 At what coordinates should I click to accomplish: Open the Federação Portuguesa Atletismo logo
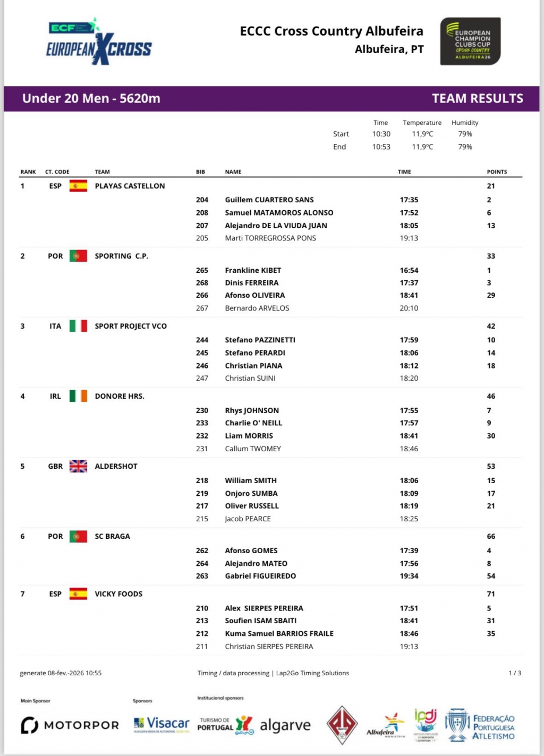tap(480, 725)
